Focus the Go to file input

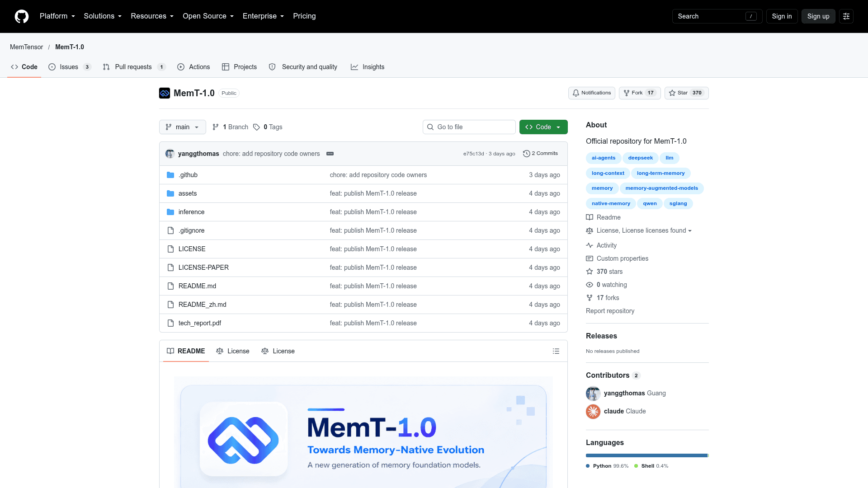pos(469,127)
